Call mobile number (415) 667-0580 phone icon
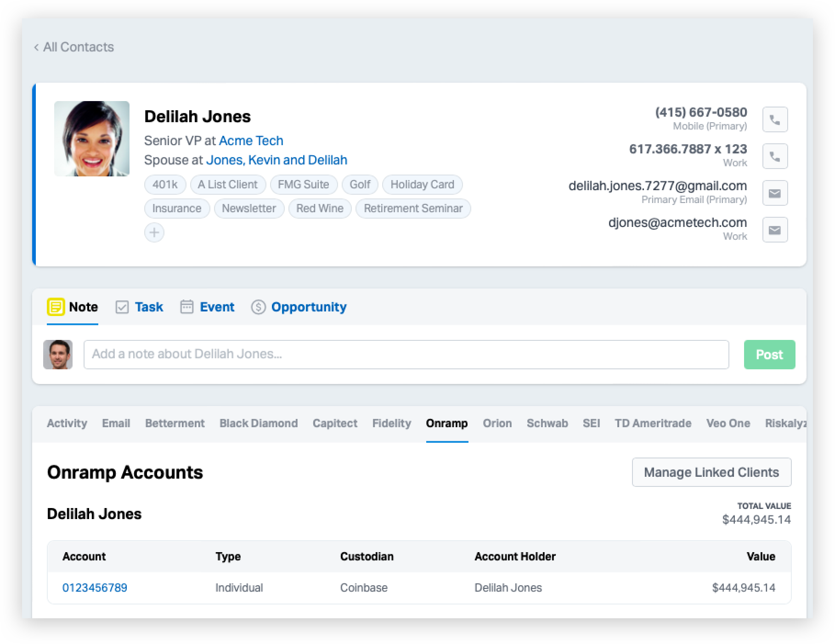Viewport: 835px width, 644px height. coord(775,119)
